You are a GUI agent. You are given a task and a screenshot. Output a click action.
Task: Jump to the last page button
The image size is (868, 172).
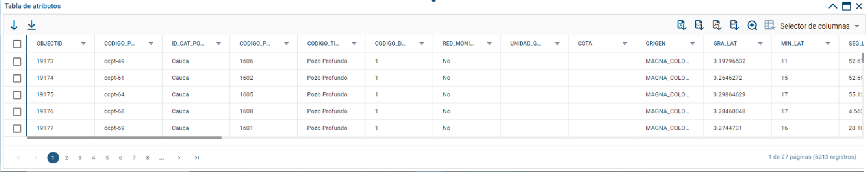point(197,158)
